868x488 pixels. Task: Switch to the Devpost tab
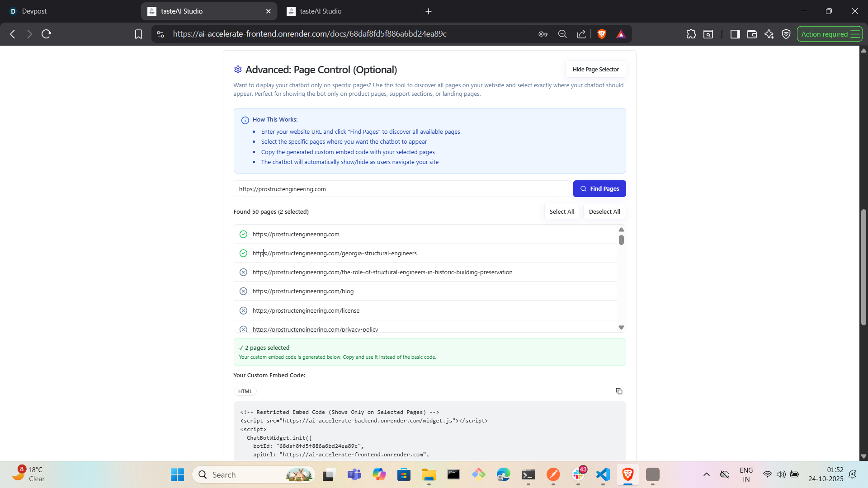(x=34, y=11)
